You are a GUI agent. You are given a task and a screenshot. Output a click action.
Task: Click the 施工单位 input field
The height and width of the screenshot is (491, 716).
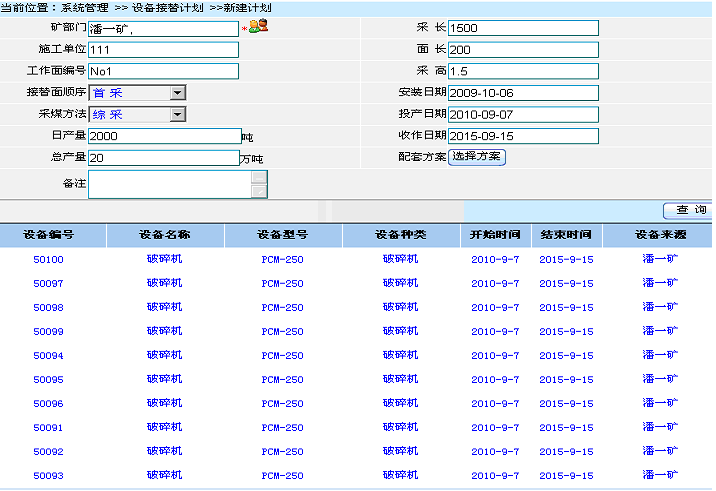163,49
